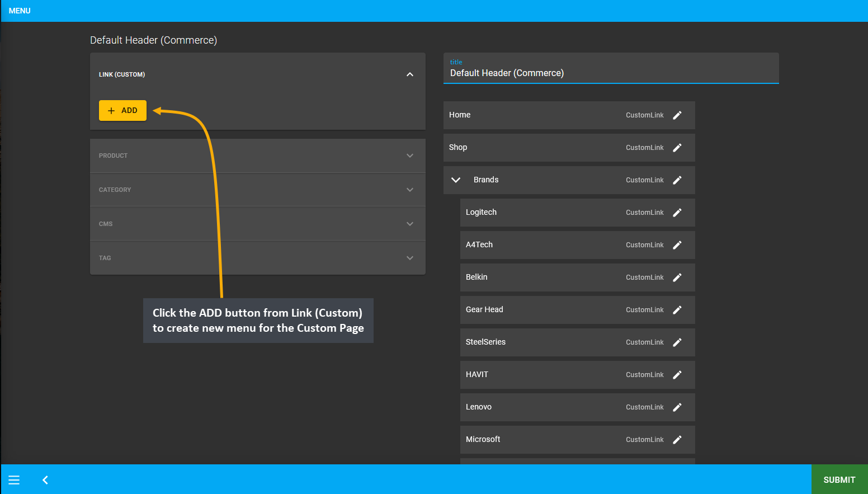Collapse the Brands menu item
The image size is (868, 494).
tap(456, 180)
